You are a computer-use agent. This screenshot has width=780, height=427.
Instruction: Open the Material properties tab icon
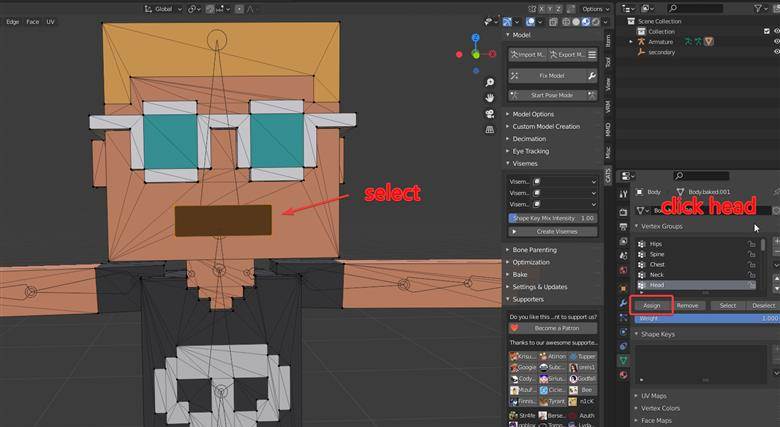click(x=623, y=374)
